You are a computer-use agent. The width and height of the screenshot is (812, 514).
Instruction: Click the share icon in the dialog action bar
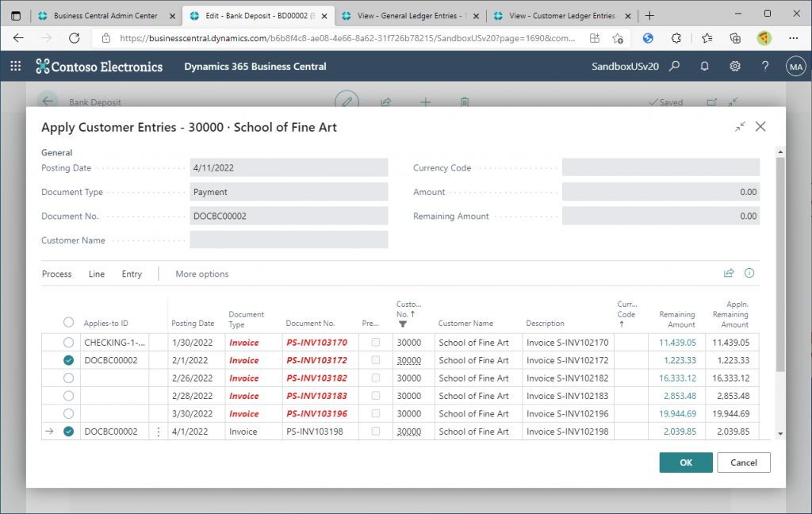click(x=729, y=273)
